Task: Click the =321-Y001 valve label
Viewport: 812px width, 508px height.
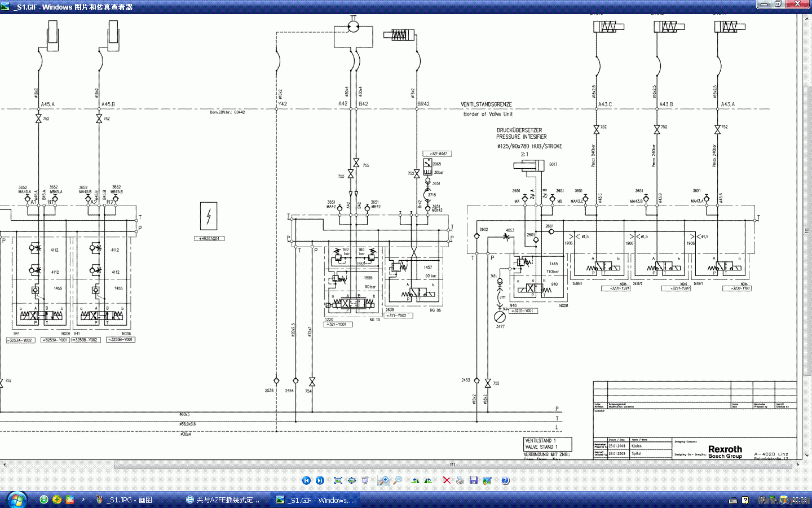Action: (x=338, y=325)
